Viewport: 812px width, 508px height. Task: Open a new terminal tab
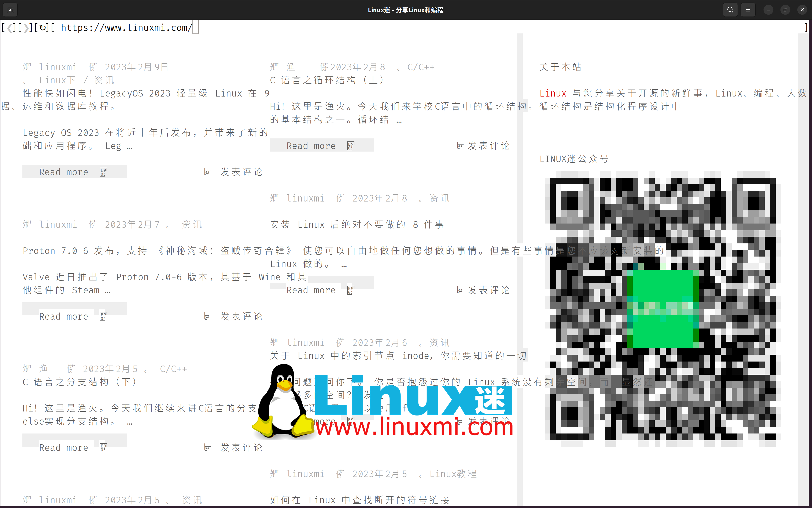pyautogui.click(x=10, y=10)
